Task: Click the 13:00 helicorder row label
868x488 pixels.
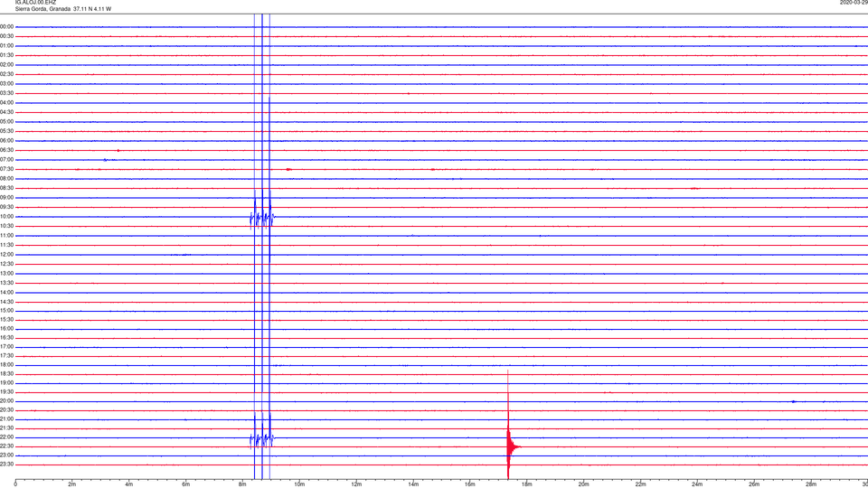Action: click(x=7, y=273)
